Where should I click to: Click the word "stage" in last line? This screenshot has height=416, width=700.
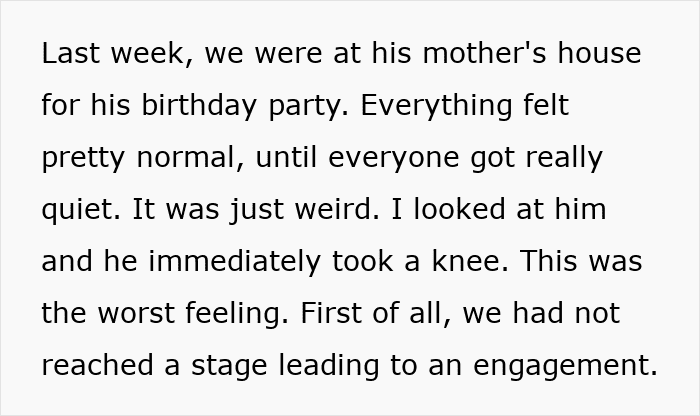coord(229,366)
